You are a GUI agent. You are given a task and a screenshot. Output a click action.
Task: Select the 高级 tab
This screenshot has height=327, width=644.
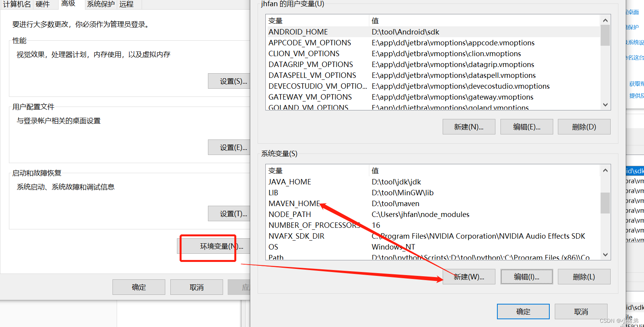tap(68, 4)
